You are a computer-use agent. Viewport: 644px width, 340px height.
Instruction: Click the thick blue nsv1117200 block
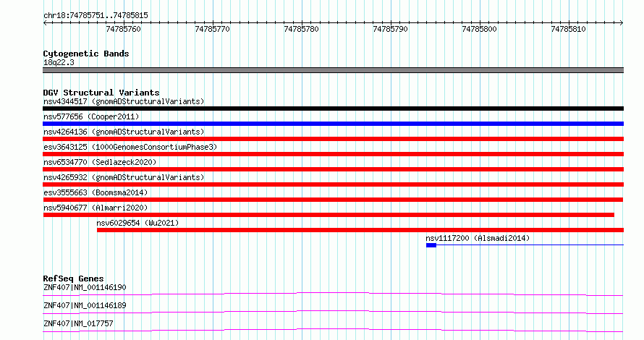(431, 245)
